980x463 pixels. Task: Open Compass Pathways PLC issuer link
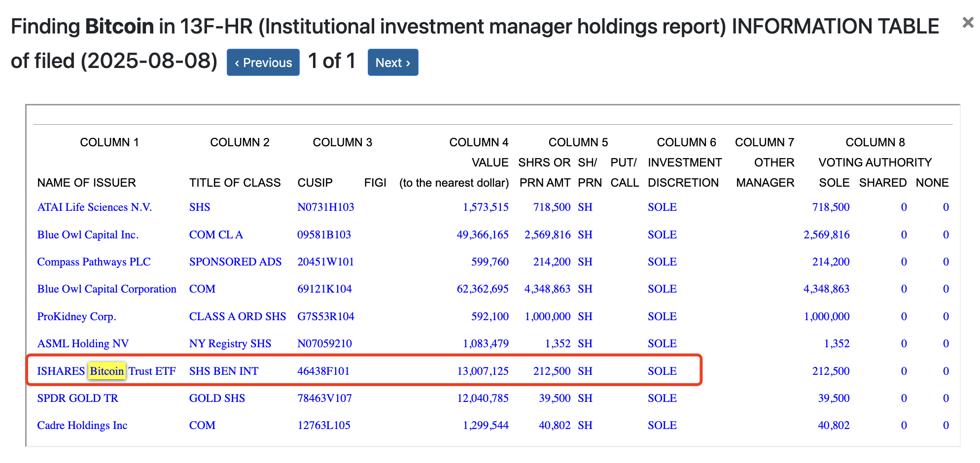pos(94,262)
